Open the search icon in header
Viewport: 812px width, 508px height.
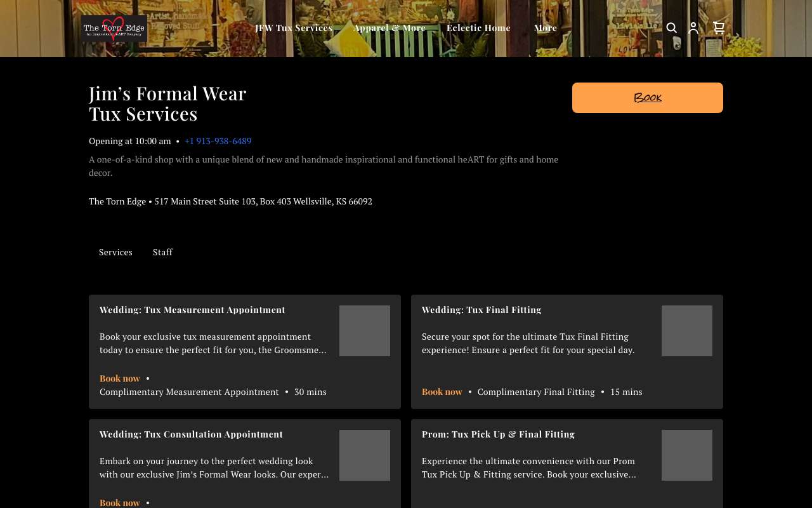pyautogui.click(x=672, y=28)
